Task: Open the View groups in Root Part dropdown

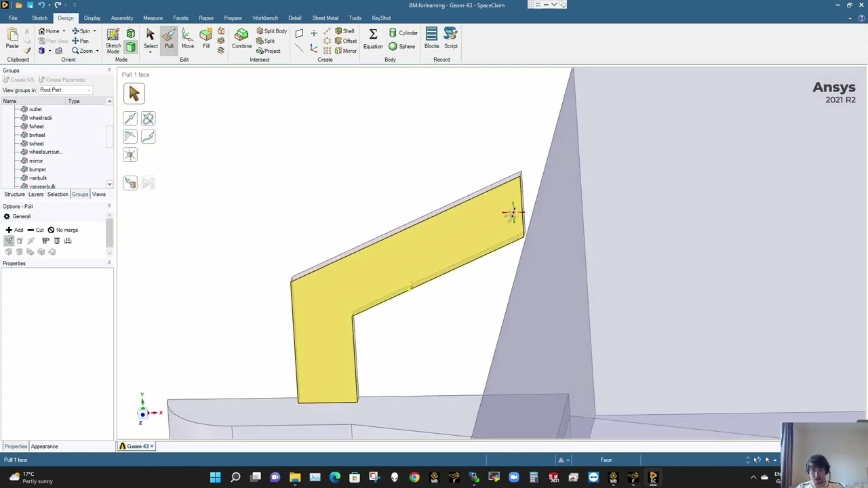Action: 65,90
